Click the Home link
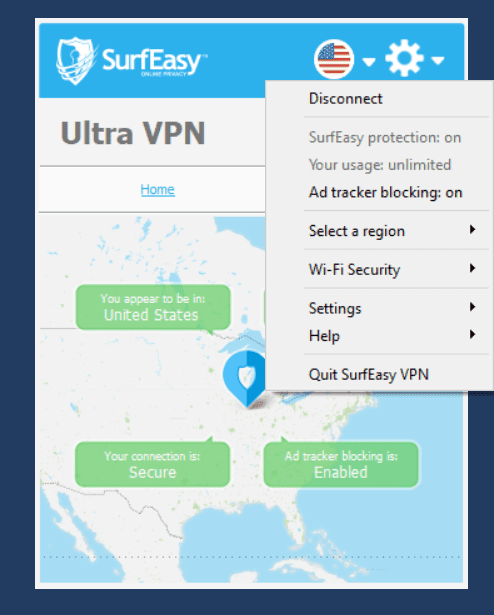This screenshot has width=494, height=615. tap(158, 189)
